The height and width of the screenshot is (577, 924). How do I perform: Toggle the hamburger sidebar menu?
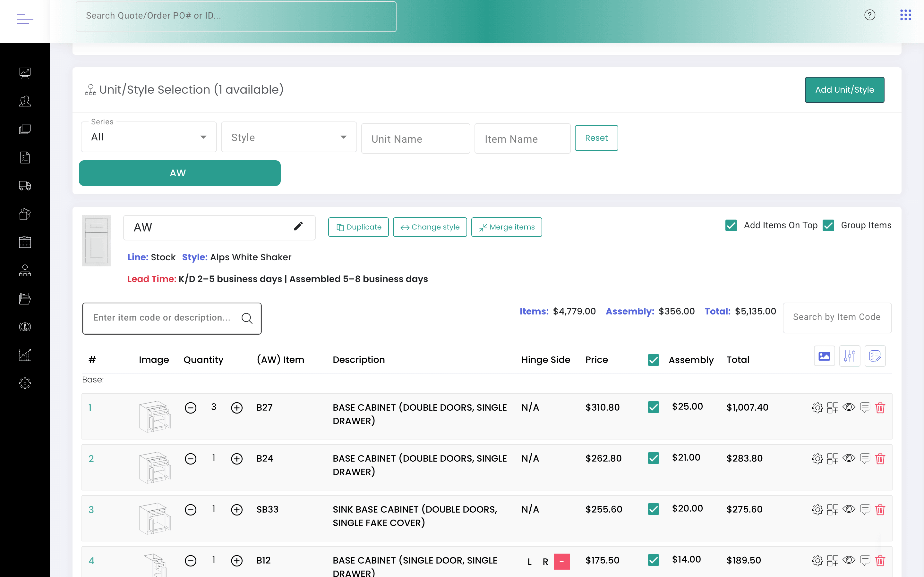pos(25,19)
